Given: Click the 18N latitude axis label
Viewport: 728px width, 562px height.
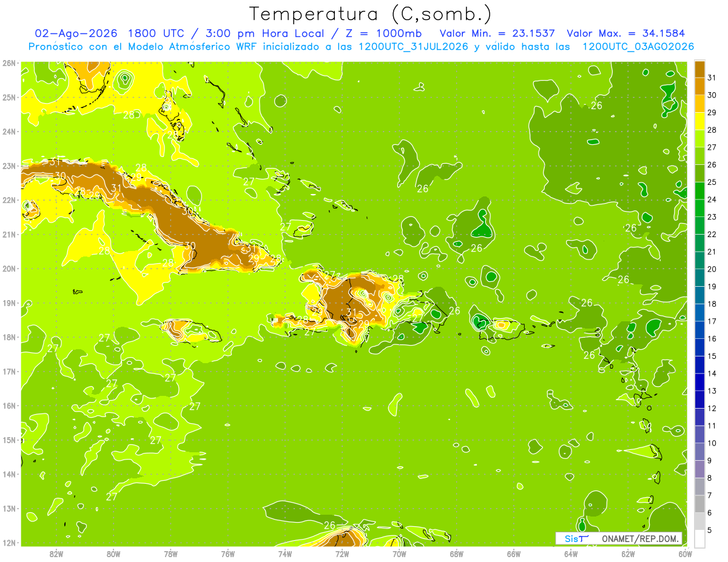Looking at the screenshot, I should click(8, 337).
